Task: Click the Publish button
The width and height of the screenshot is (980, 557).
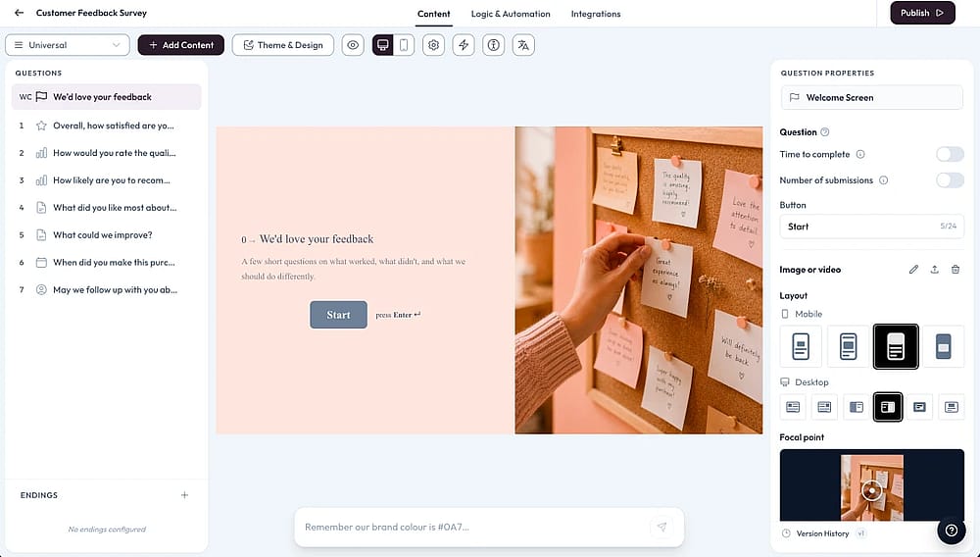Action: point(922,13)
